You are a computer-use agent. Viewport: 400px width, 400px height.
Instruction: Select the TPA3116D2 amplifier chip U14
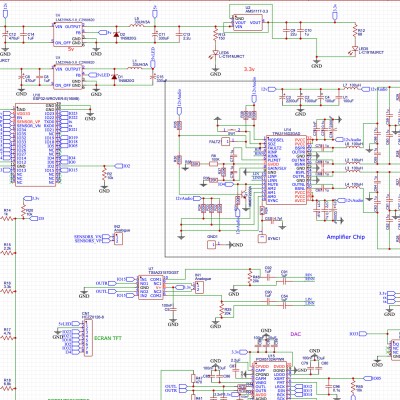(x=286, y=170)
